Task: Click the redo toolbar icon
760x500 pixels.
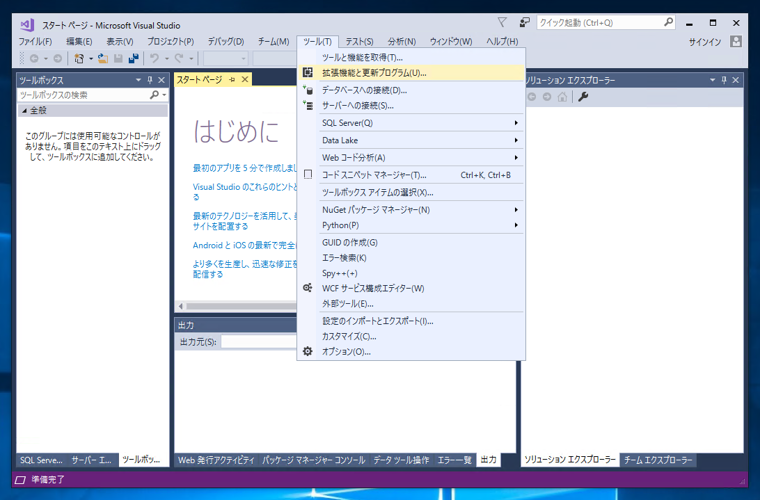Action: click(x=179, y=59)
